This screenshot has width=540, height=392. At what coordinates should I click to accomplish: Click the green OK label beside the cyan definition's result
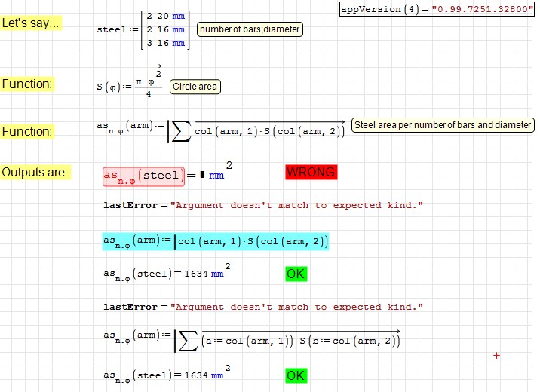coord(296,274)
